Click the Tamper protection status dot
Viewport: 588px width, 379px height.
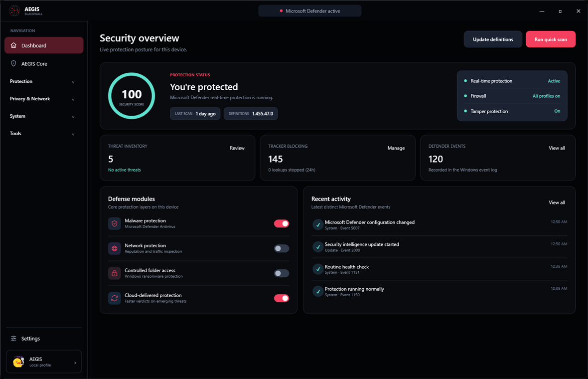(465, 111)
